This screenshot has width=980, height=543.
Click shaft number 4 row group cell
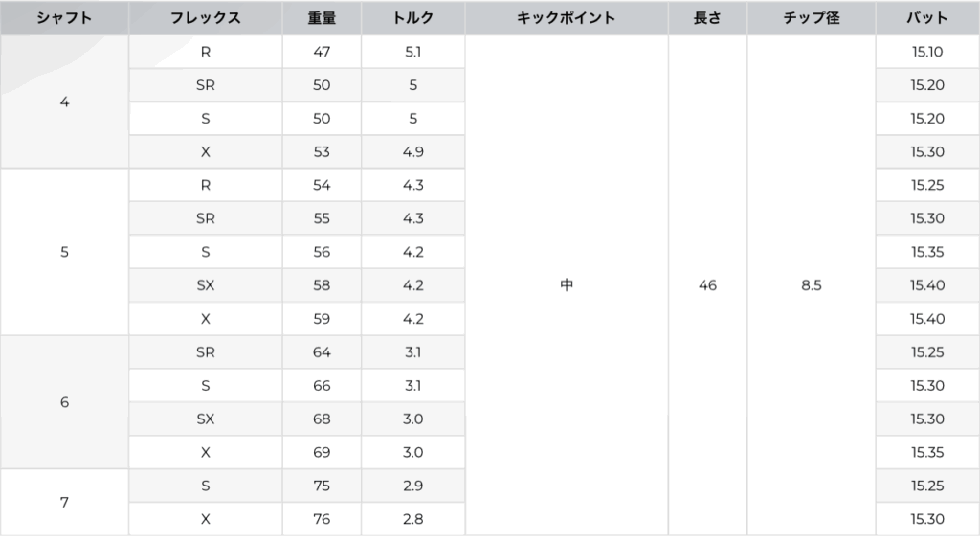pos(64,102)
